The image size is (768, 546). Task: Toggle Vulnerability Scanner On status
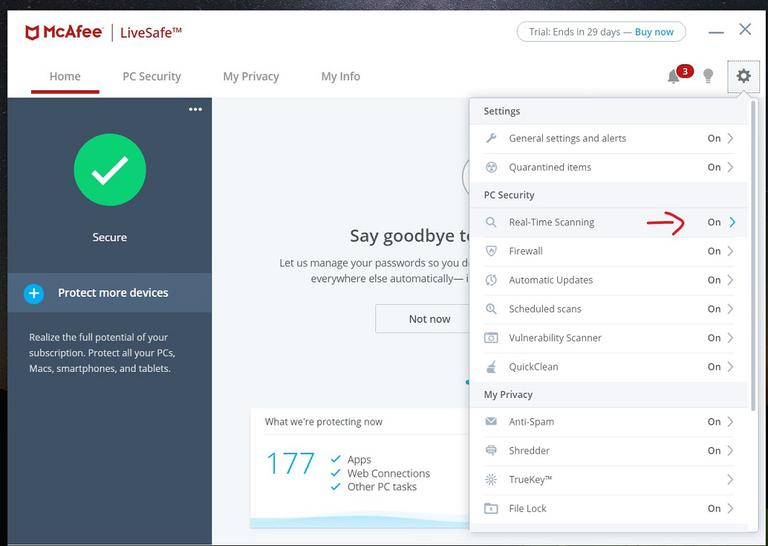click(714, 338)
